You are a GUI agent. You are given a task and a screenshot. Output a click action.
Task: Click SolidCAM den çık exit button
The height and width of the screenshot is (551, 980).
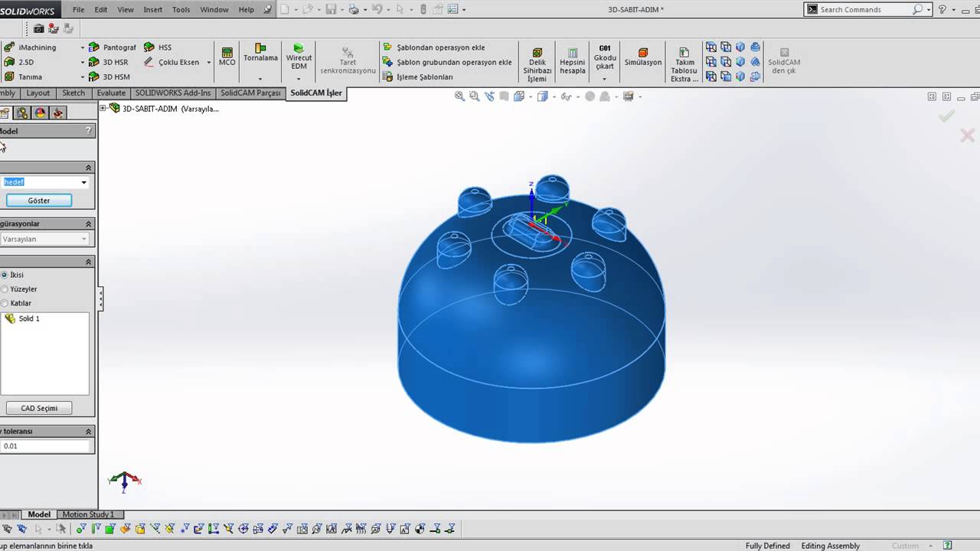(x=784, y=62)
